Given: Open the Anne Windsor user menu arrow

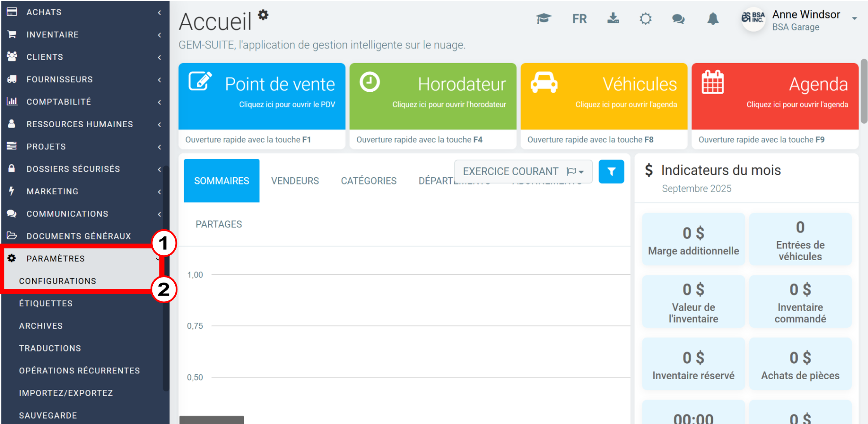Looking at the screenshot, I should click(854, 19).
